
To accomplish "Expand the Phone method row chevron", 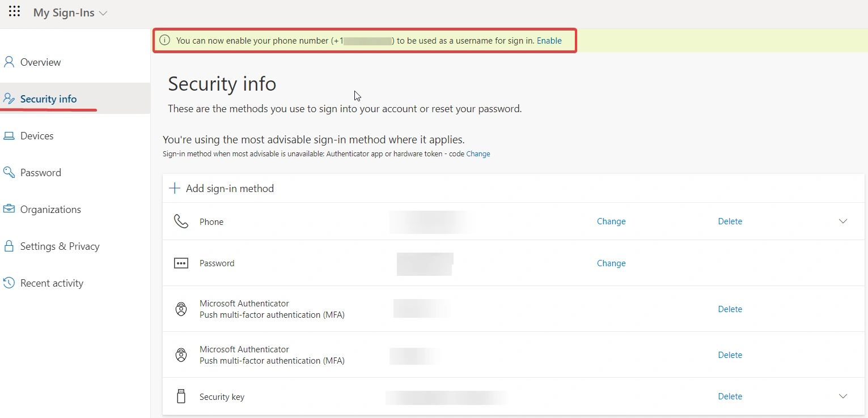I will coord(843,221).
